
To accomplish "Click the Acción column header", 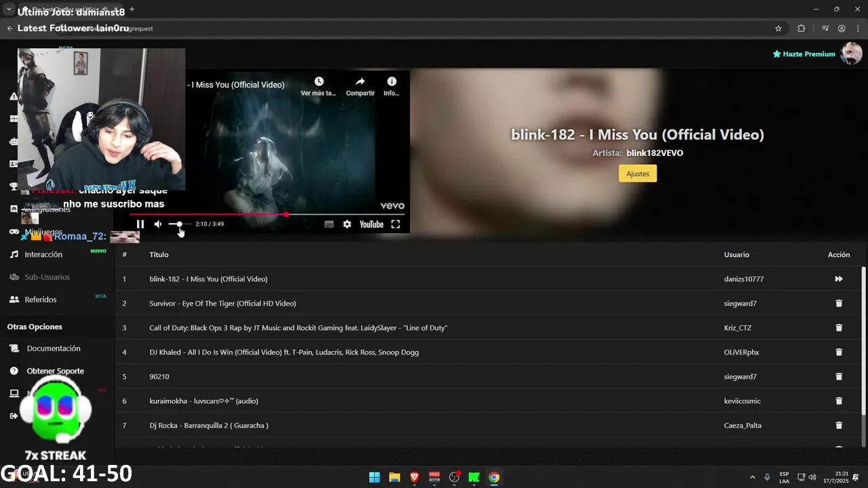I will (839, 254).
